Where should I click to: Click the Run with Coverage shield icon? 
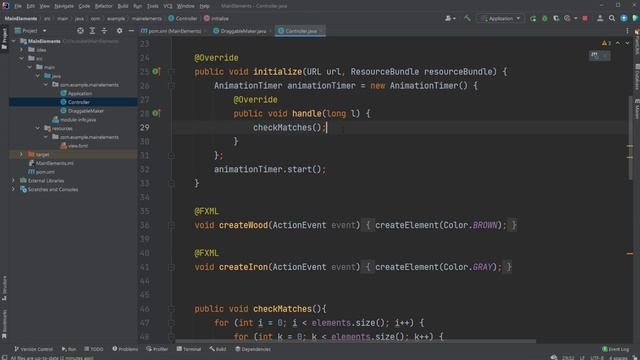[x=556, y=18]
